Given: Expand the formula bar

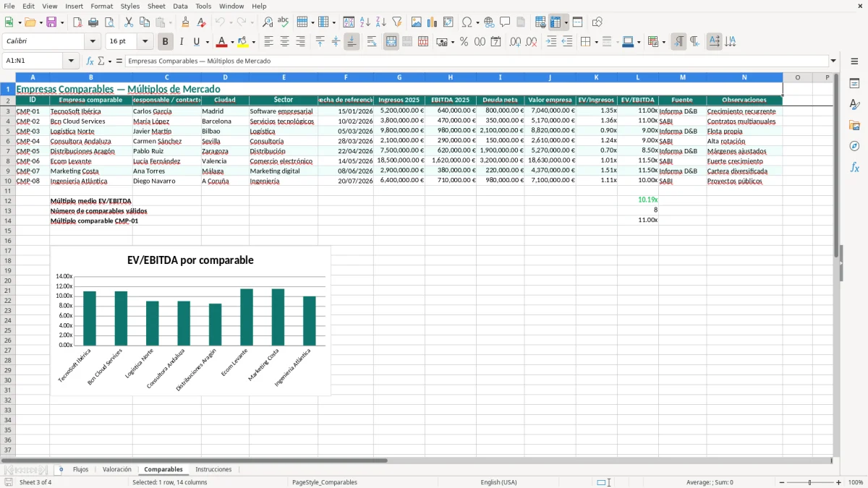Looking at the screenshot, I should click(x=833, y=61).
